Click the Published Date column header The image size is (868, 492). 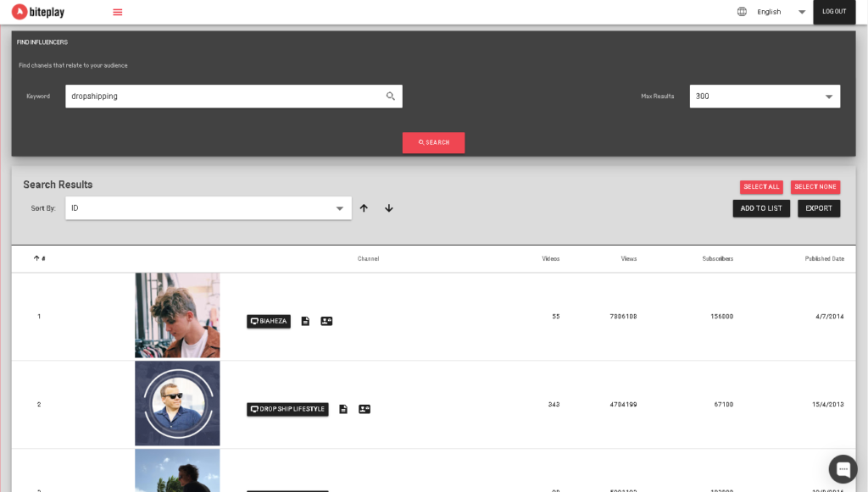(x=824, y=259)
